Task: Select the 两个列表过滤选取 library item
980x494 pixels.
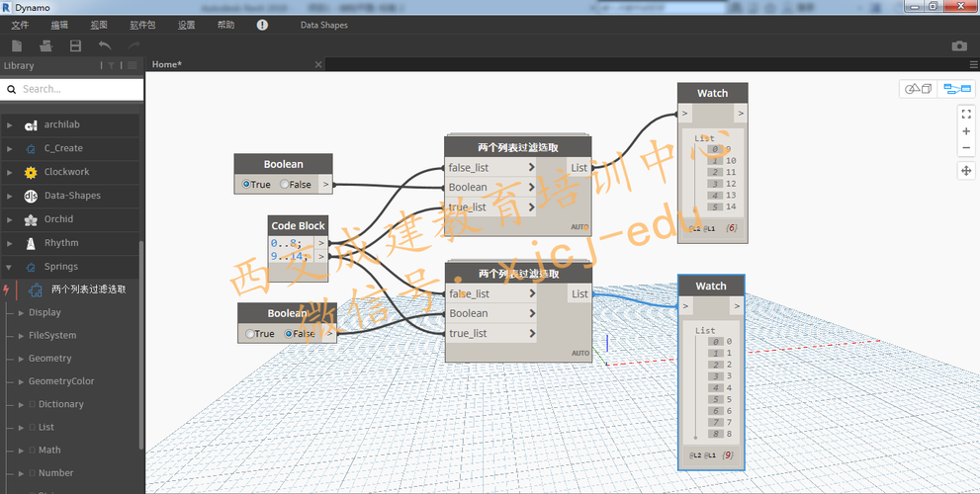Action: 88,289
